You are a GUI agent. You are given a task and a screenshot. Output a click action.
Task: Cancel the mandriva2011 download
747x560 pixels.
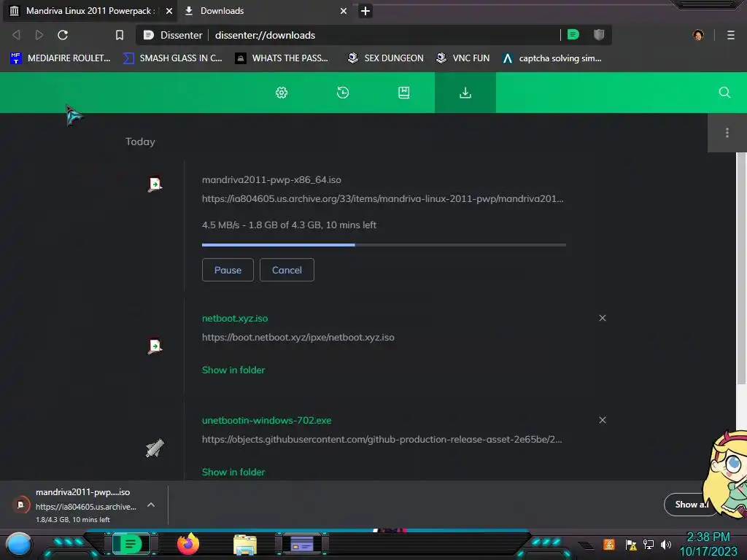pos(287,270)
